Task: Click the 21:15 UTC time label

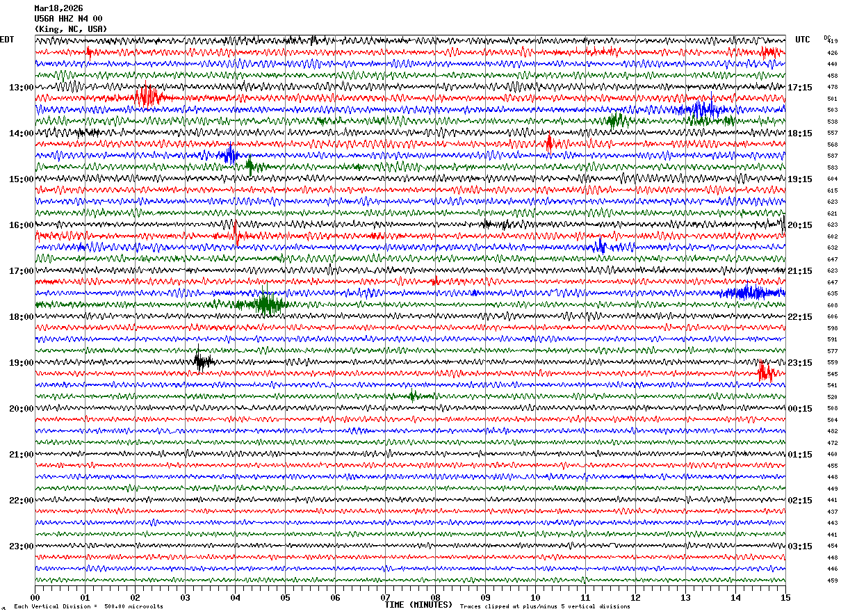Action: [799, 271]
